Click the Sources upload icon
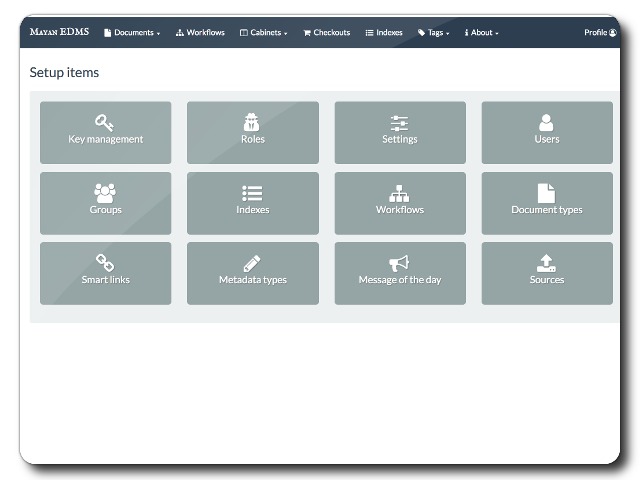Viewport: 640px width, 480px height. coord(546,263)
